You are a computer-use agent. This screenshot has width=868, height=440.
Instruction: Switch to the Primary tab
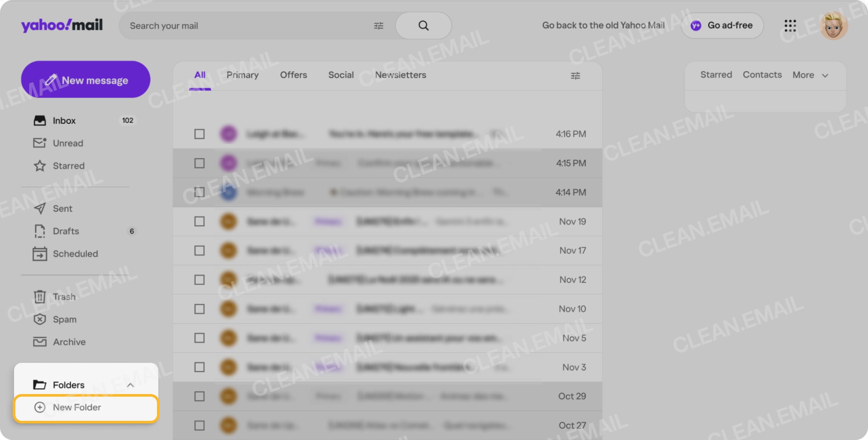[243, 75]
